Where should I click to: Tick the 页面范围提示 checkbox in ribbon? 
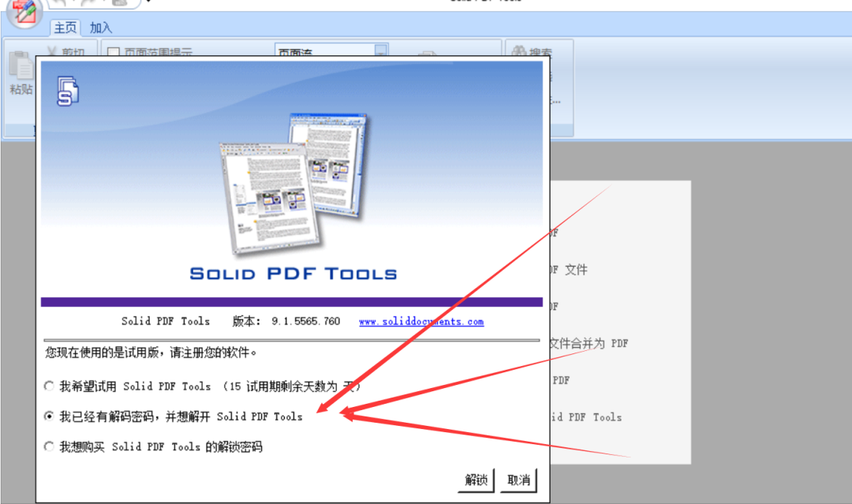tap(114, 52)
